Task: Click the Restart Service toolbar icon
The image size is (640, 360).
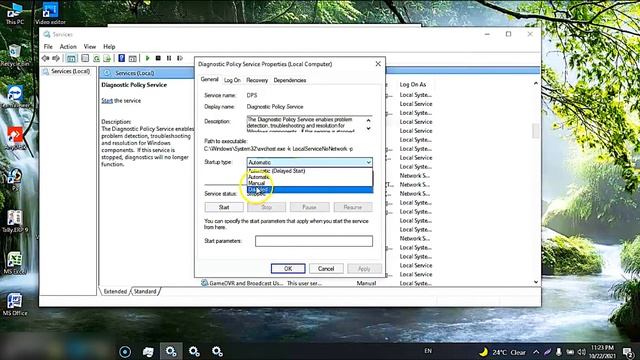Action: tap(180, 58)
